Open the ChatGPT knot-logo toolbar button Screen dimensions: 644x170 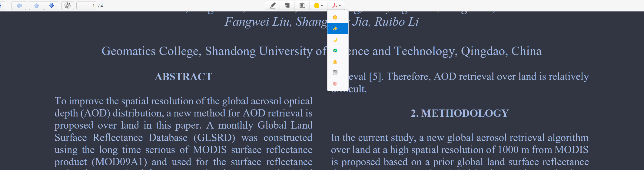click(68, 5)
